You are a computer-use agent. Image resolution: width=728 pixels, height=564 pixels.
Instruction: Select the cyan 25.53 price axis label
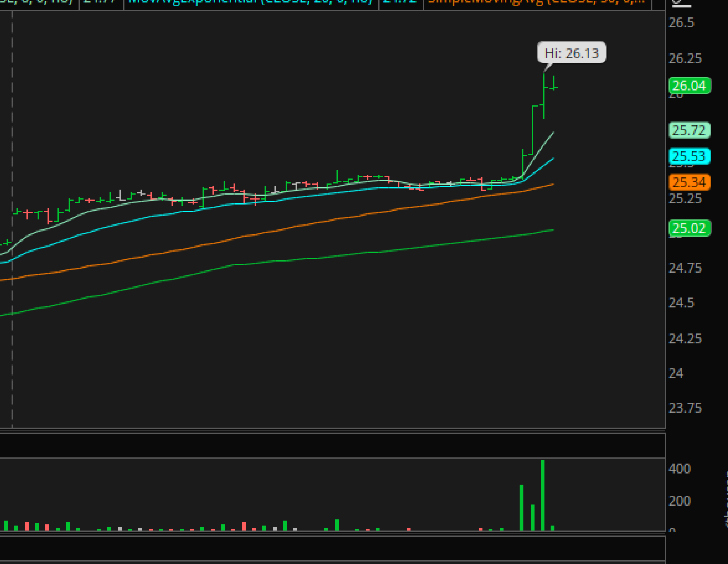[x=689, y=156]
